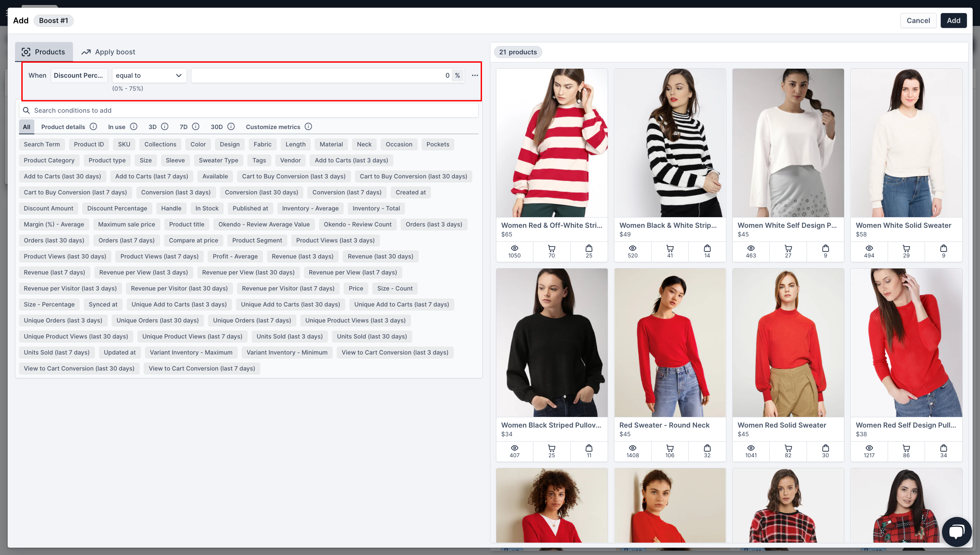The image size is (980, 555).
Task: Click views eye icon for Women Black Striped Pullover
Action: (514, 448)
